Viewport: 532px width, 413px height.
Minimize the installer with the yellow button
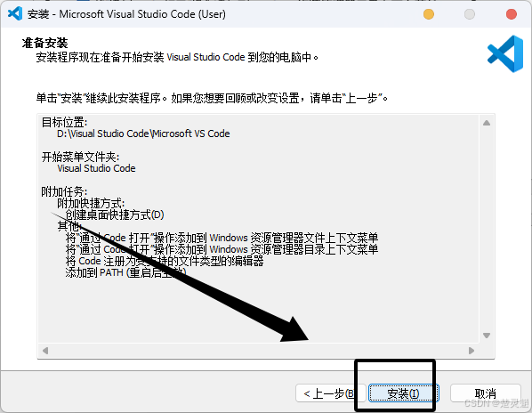pyautogui.click(x=429, y=14)
